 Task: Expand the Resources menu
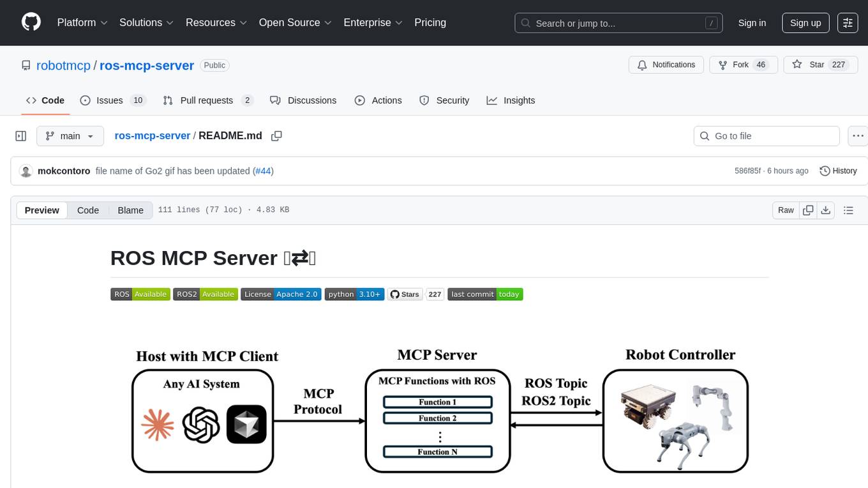tap(216, 22)
